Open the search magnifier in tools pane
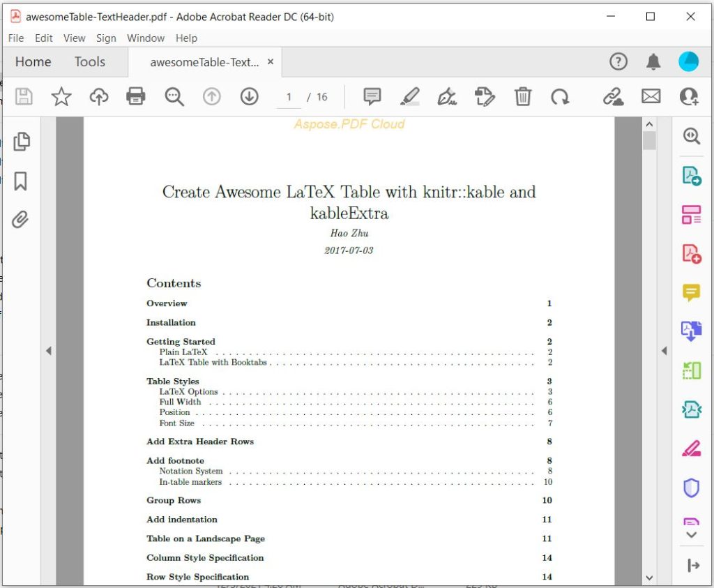Screen dimensions: 714x588 point(691,137)
